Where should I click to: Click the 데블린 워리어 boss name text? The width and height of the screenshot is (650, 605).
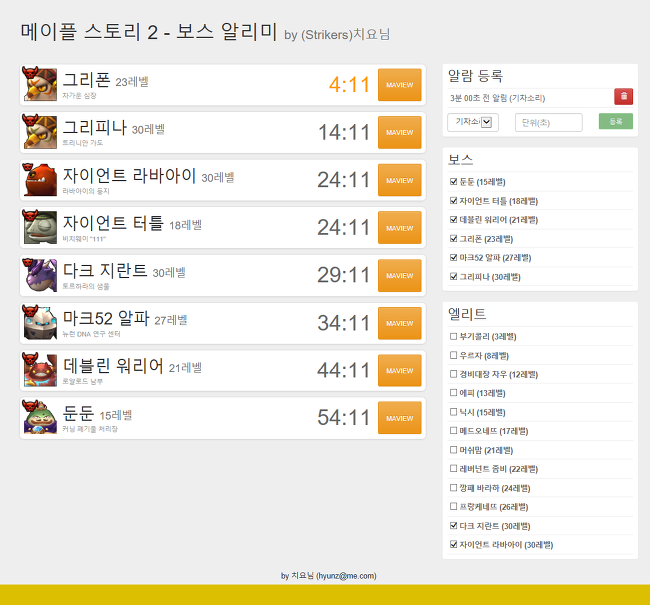coord(113,365)
